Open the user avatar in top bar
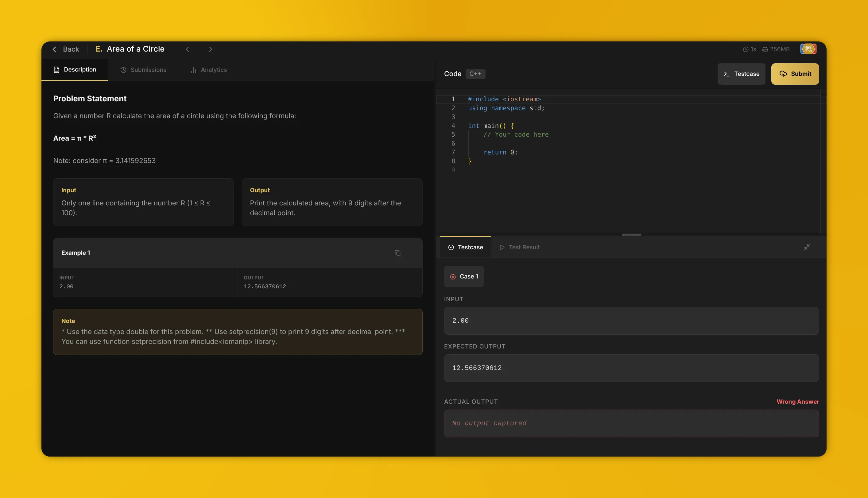The image size is (868, 498). [808, 49]
